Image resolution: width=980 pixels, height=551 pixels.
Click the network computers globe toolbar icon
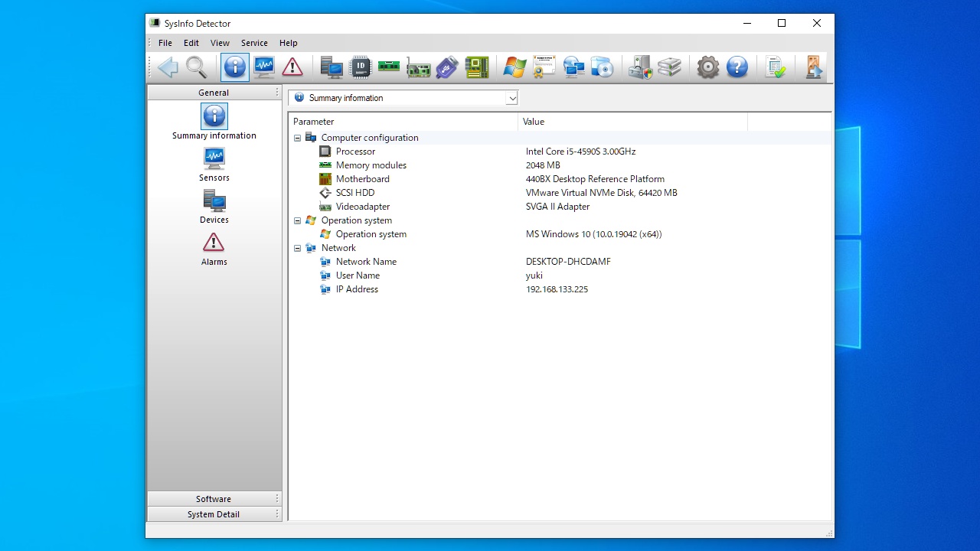click(x=573, y=67)
